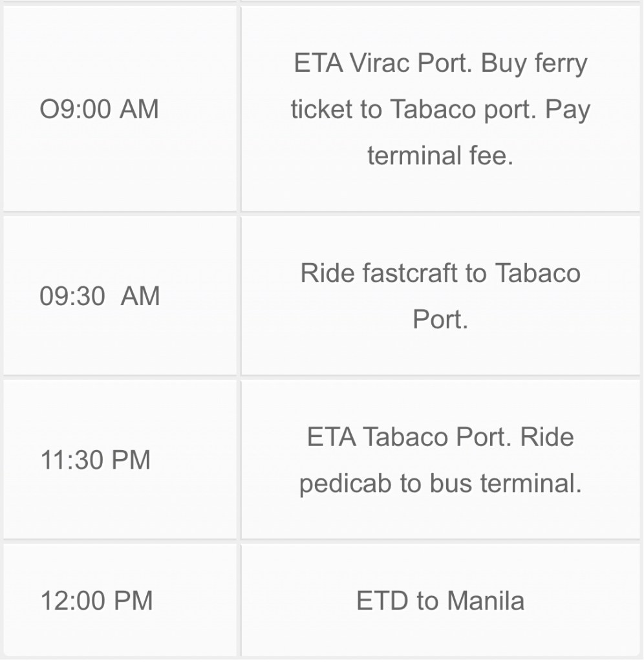Viewport: 644px width, 662px height.
Task: Click 'ETA Tabaco Port' text
Action: (x=411, y=438)
